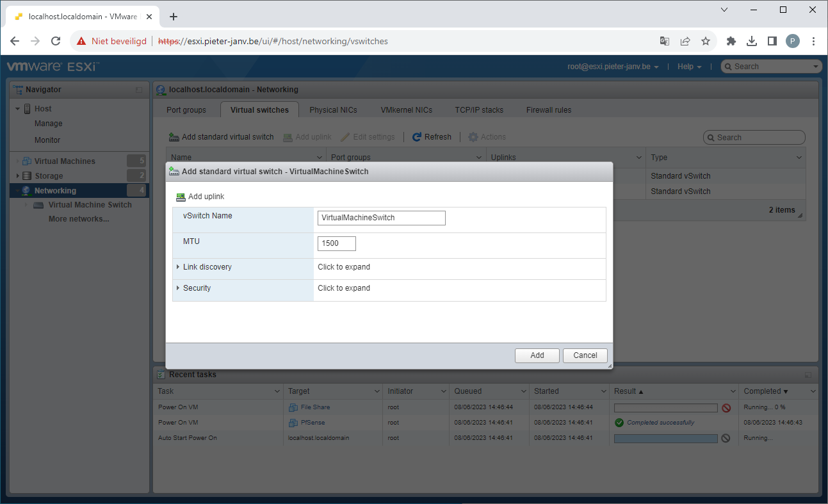Select the MTU input field
828x504 pixels.
[x=336, y=243]
